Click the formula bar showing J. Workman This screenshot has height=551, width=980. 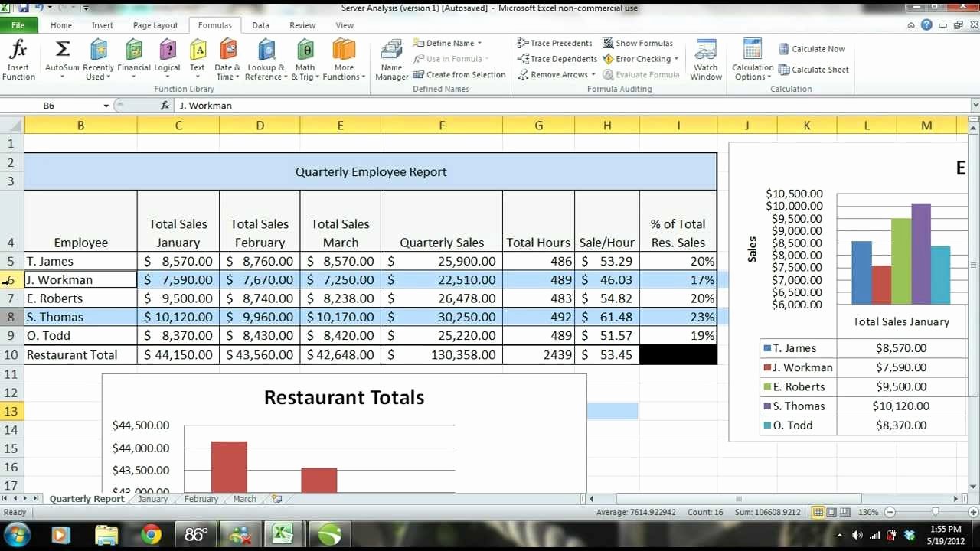pyautogui.click(x=571, y=106)
